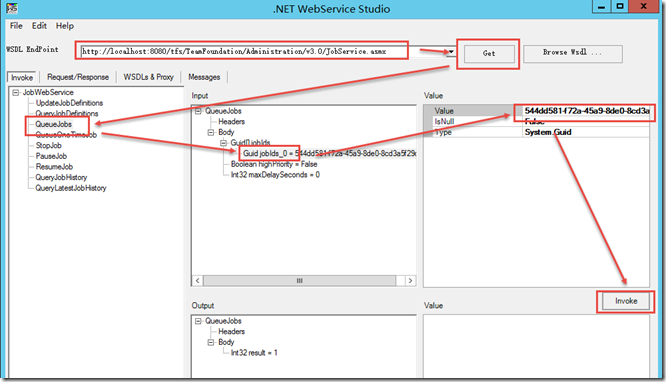Close the WebService Studio window
Image resolution: width=666 pixels, height=382 pixels.
click(x=643, y=6)
